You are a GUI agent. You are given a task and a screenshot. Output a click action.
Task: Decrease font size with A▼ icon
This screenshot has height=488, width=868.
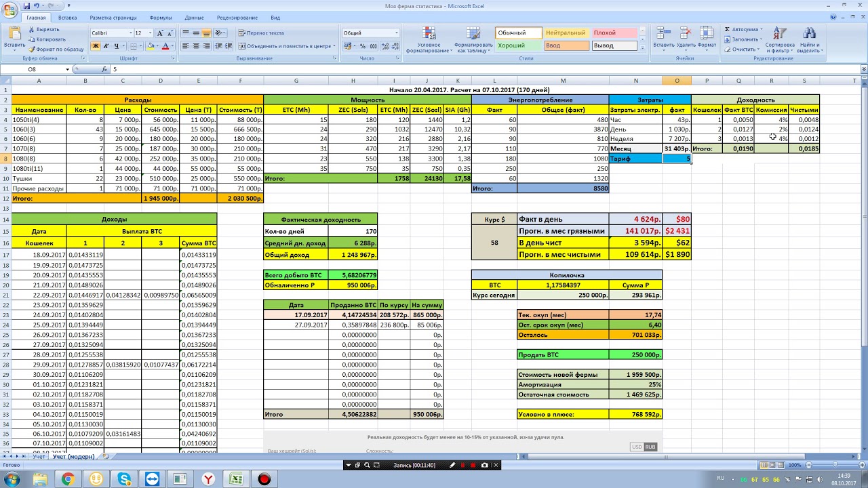(x=170, y=33)
